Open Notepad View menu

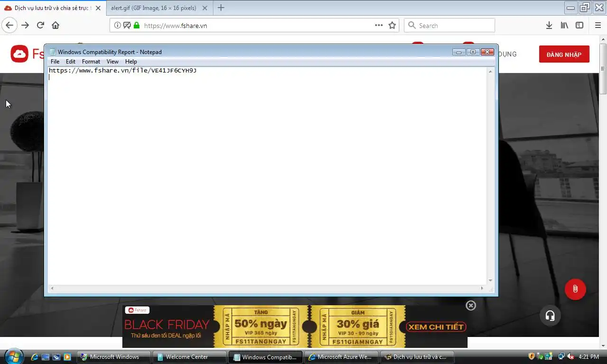click(x=112, y=62)
